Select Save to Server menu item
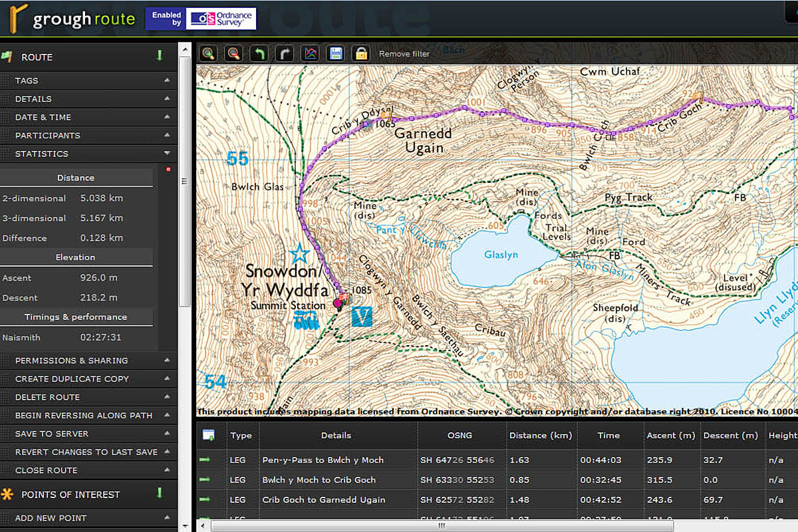The height and width of the screenshot is (532, 798). [x=88, y=434]
